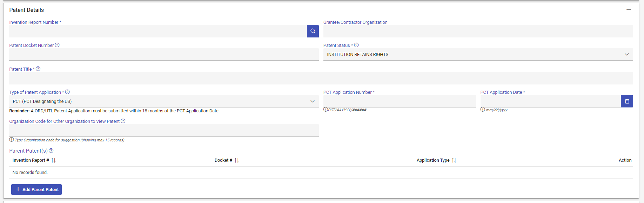This screenshot has height=203, width=644.
Task: Click help icon by Type of Patent Application
Action: click(x=67, y=92)
